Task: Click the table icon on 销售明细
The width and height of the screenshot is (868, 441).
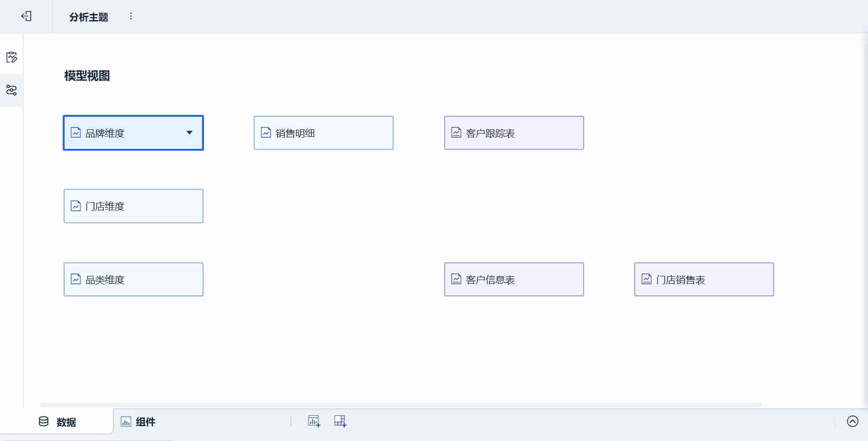Action: pos(266,133)
